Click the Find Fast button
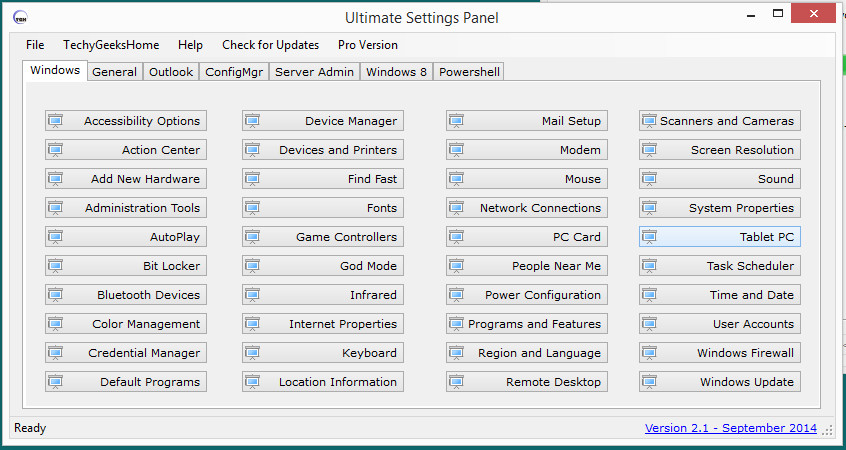The height and width of the screenshot is (450, 846). [323, 179]
